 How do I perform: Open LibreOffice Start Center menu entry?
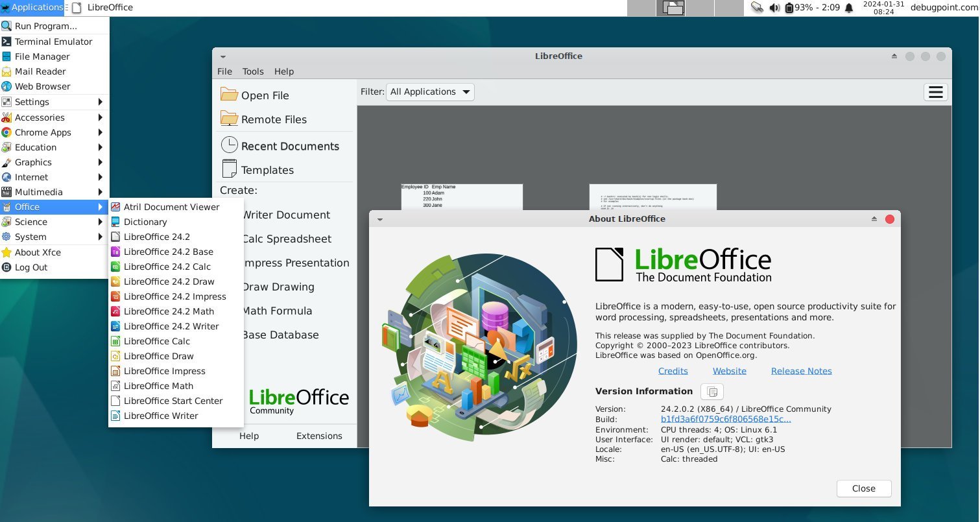point(176,401)
